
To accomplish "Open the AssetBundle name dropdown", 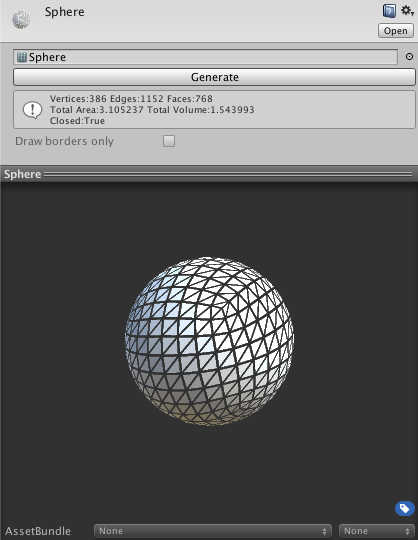I will pos(213,531).
